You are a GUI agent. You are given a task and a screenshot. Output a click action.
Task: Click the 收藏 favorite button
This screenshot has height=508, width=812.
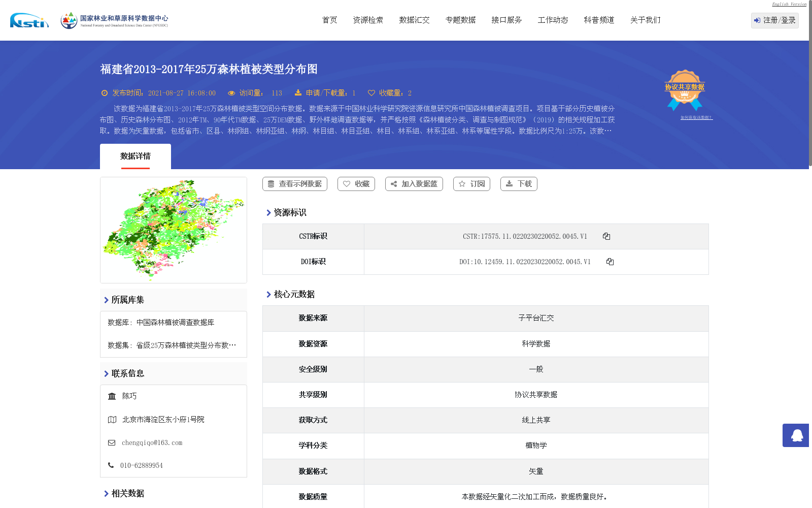[x=356, y=184]
